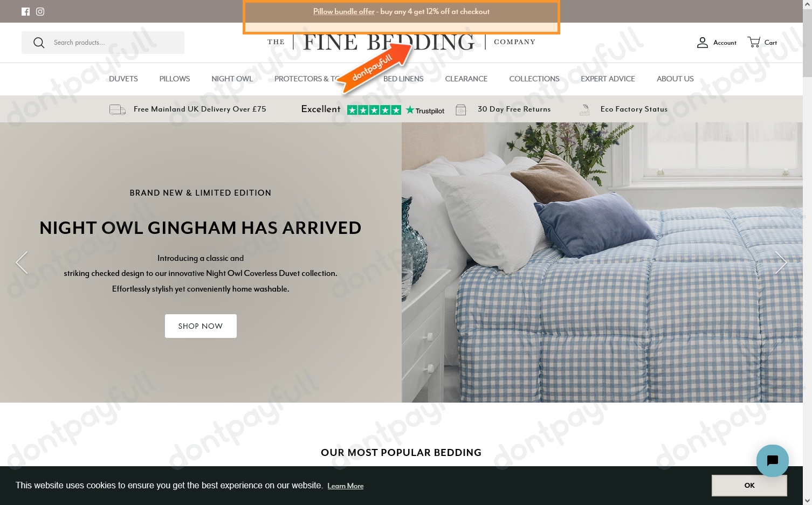Click the search magnifier icon
The width and height of the screenshot is (812, 505).
click(x=39, y=43)
